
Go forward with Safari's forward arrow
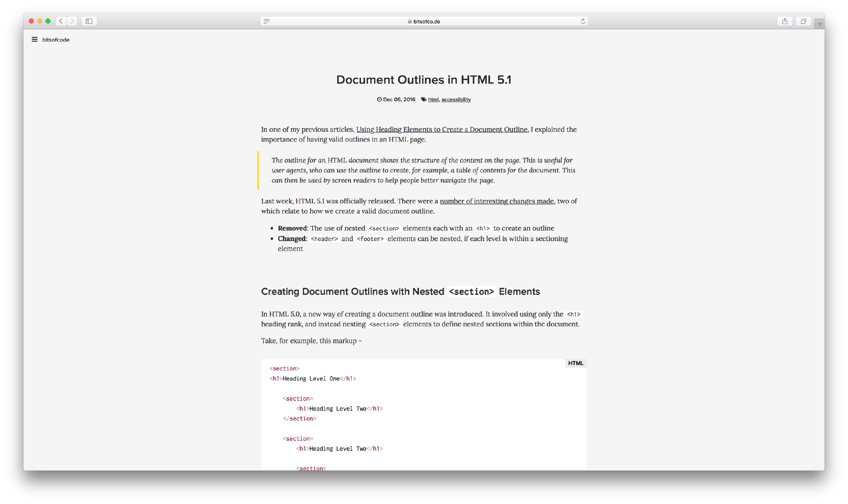[x=72, y=21]
